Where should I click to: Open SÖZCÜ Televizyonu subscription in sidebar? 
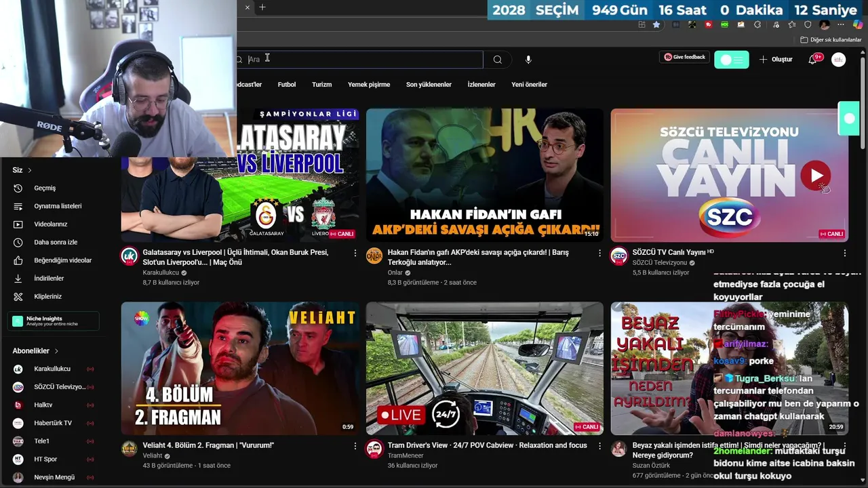(x=53, y=387)
